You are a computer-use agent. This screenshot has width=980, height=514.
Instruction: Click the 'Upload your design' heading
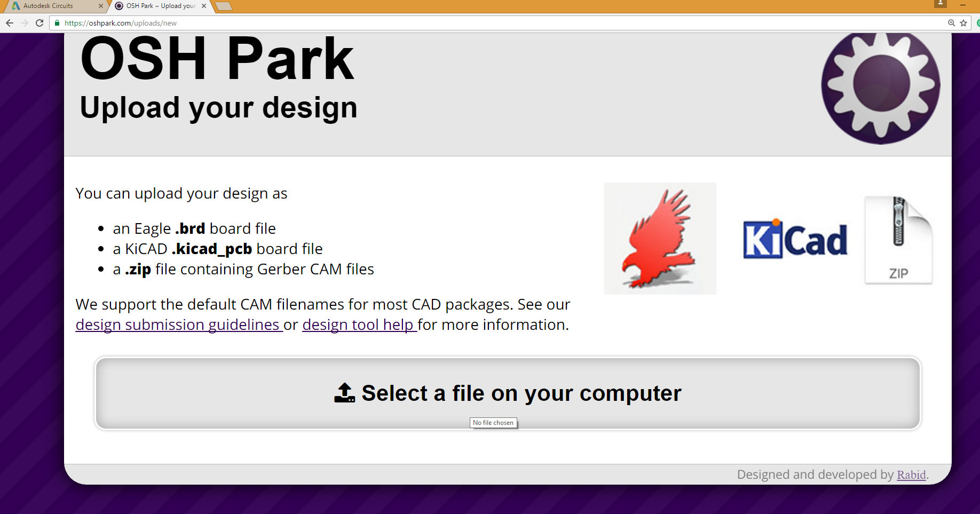218,108
